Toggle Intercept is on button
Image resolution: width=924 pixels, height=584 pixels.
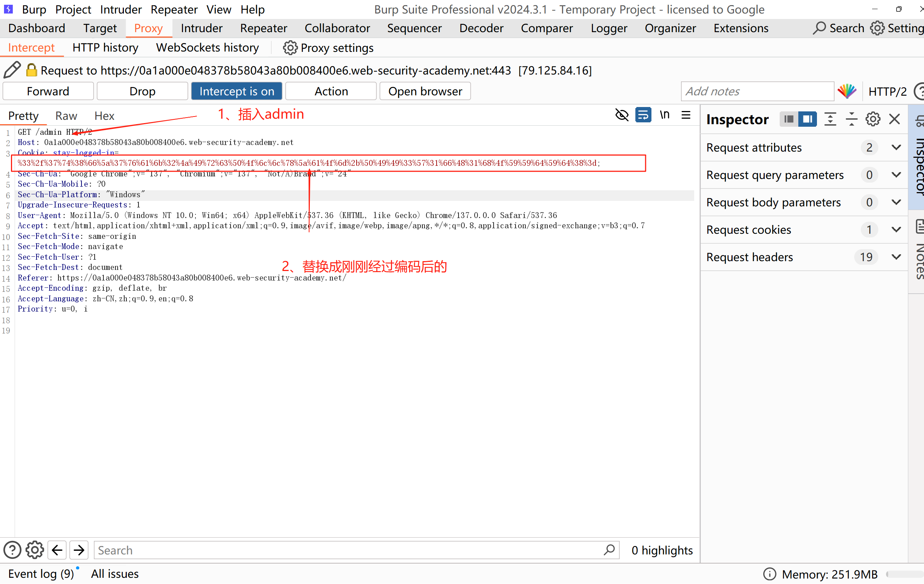click(x=237, y=91)
